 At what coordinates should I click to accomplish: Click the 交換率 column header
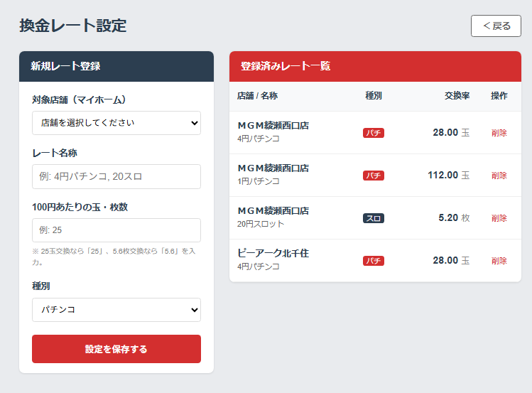click(457, 96)
